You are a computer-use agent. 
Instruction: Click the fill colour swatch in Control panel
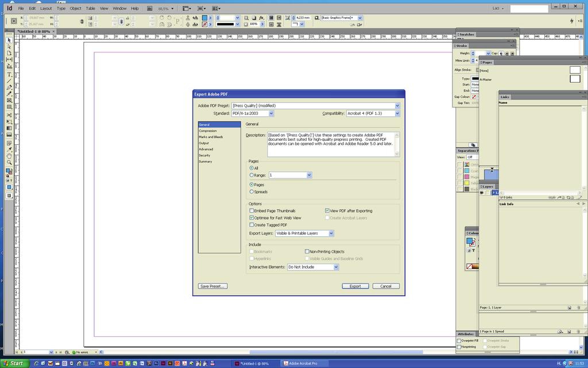pyautogui.click(x=204, y=18)
